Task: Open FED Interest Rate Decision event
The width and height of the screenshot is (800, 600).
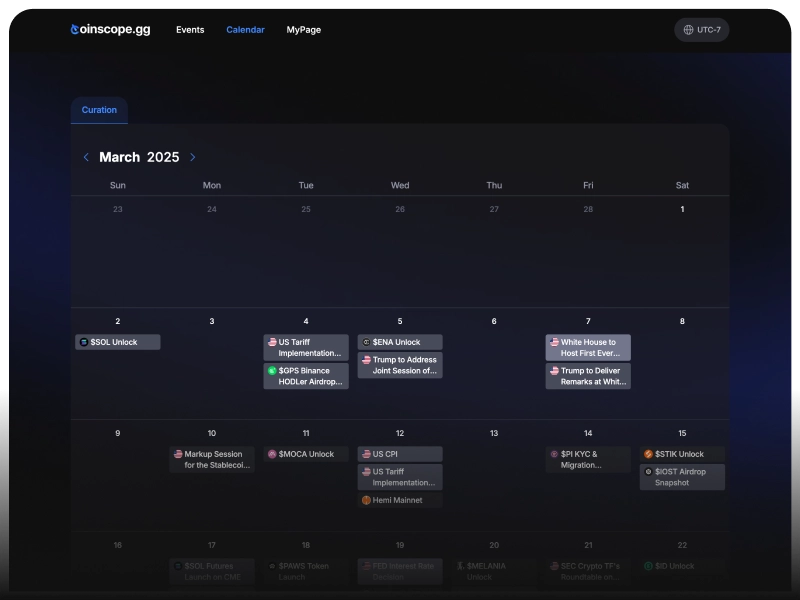Action: 400,571
